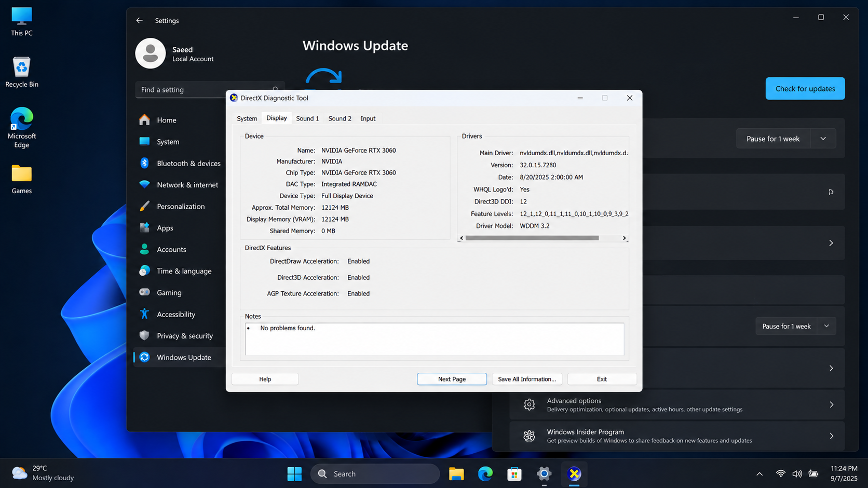Open Microsoft Store from the taskbar
This screenshot has height=488, width=868.
click(514, 473)
